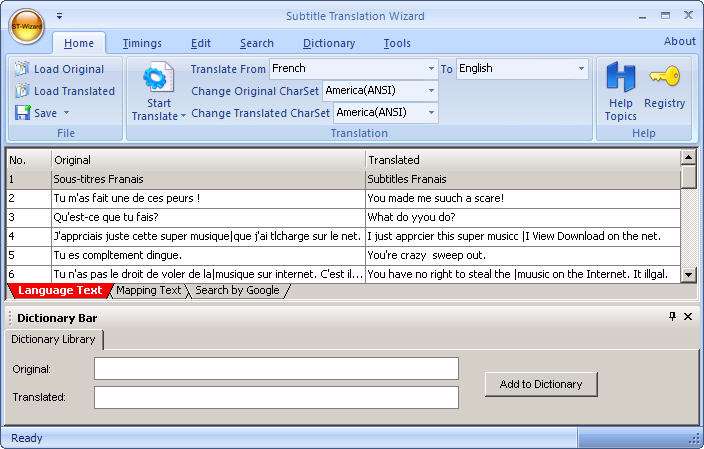Click the Original text input field
Viewport: 704px width, 449px height.
point(276,369)
